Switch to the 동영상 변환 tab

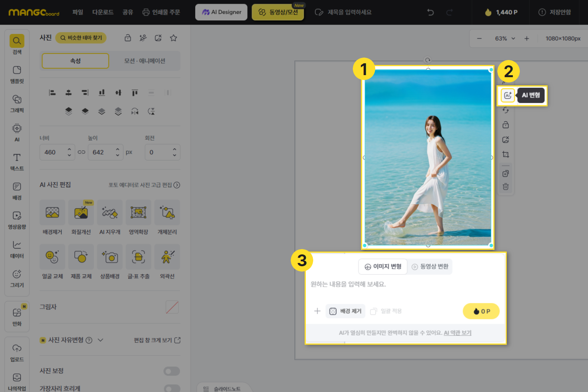click(430, 267)
